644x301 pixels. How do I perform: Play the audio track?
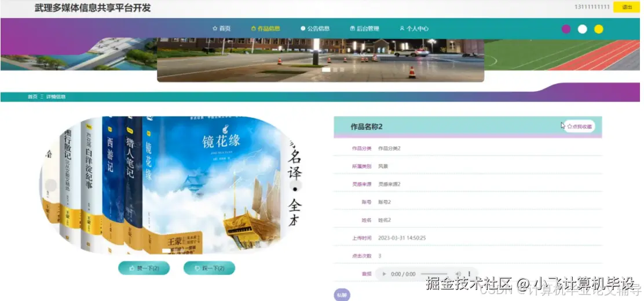point(384,274)
